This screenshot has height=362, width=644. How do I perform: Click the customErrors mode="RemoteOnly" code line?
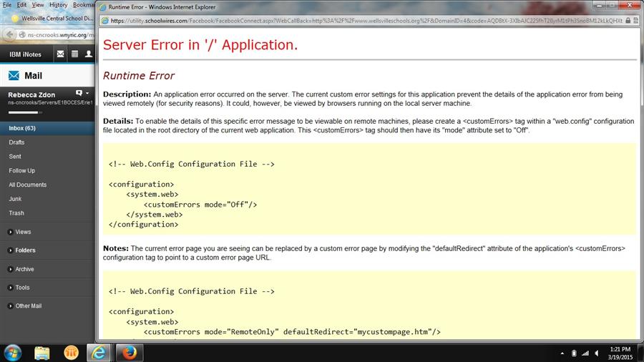pos(292,332)
